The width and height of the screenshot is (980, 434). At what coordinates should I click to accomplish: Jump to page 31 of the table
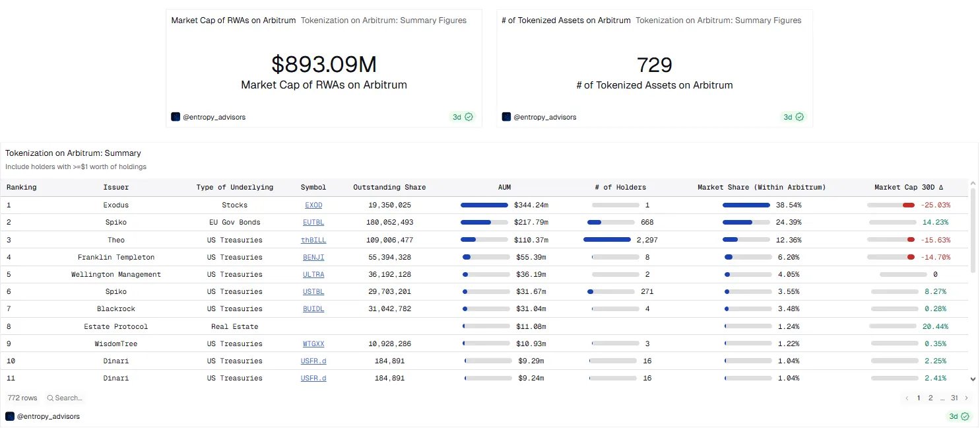954,398
